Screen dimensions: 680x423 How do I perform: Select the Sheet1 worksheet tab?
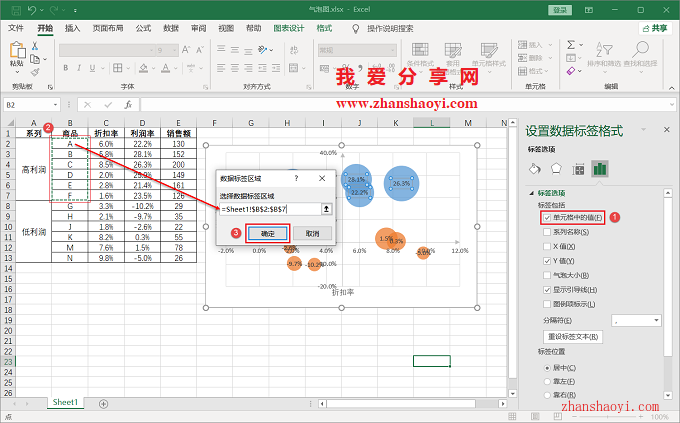[65, 402]
